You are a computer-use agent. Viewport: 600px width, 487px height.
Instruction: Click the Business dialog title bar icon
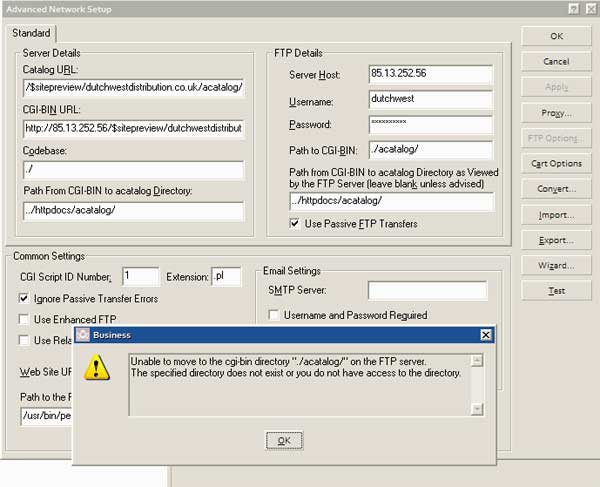coord(83,335)
